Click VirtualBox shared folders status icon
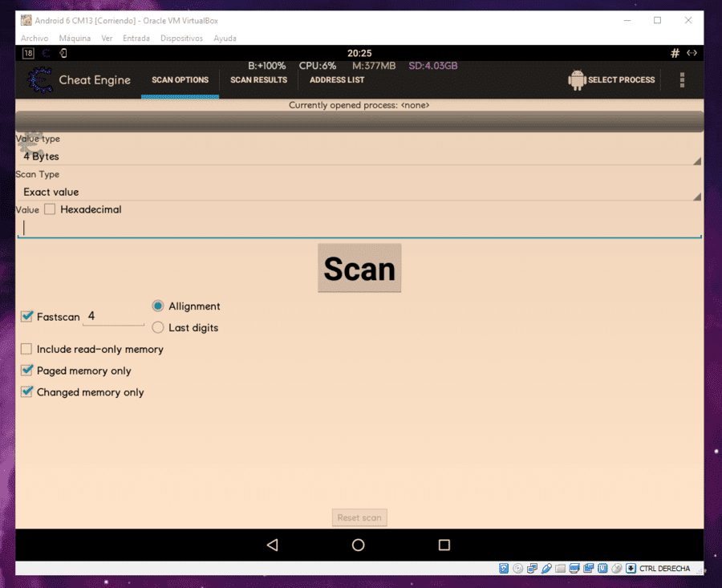The height and width of the screenshot is (588, 722). (560, 569)
